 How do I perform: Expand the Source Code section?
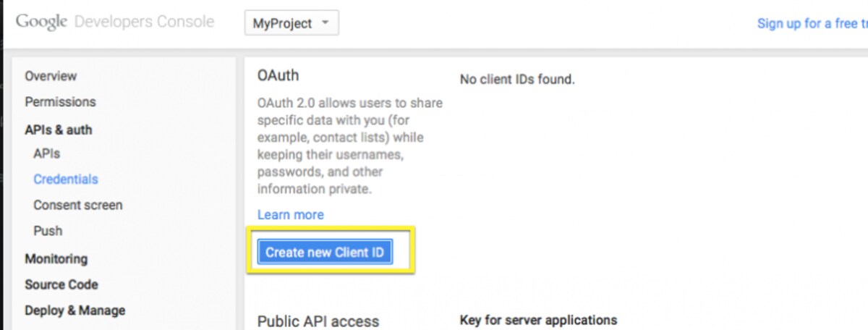[61, 284]
